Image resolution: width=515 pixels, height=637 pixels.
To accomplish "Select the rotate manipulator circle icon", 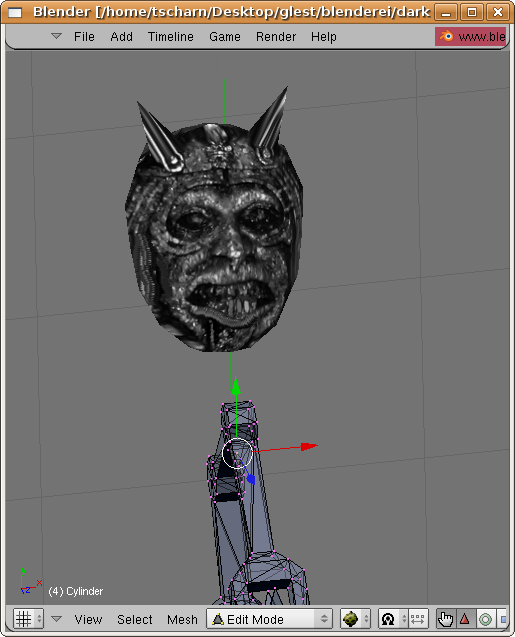I will pyautogui.click(x=485, y=619).
